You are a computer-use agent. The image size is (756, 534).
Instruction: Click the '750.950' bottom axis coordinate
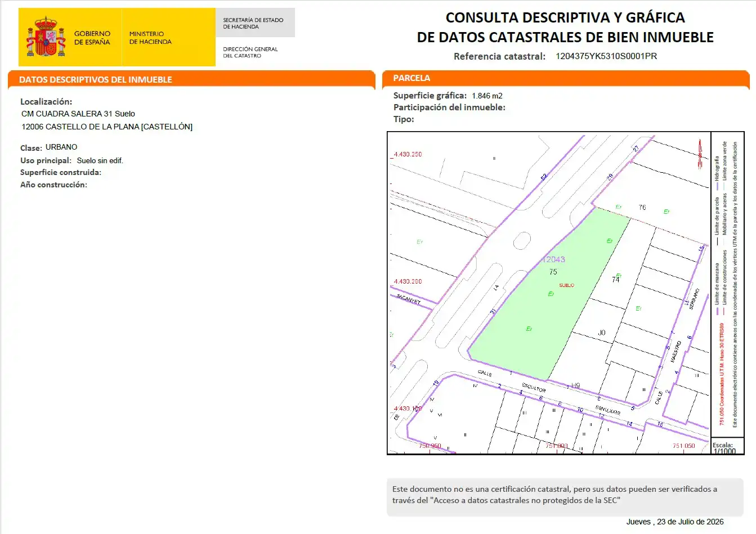coord(430,446)
